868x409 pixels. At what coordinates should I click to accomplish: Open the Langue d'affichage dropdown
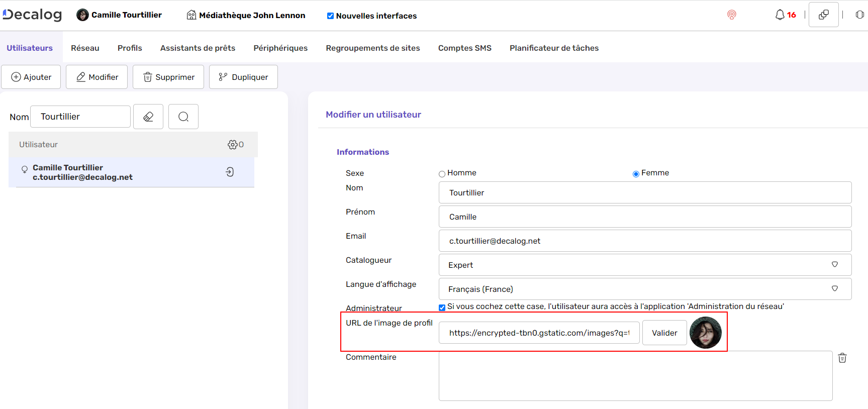coord(645,289)
